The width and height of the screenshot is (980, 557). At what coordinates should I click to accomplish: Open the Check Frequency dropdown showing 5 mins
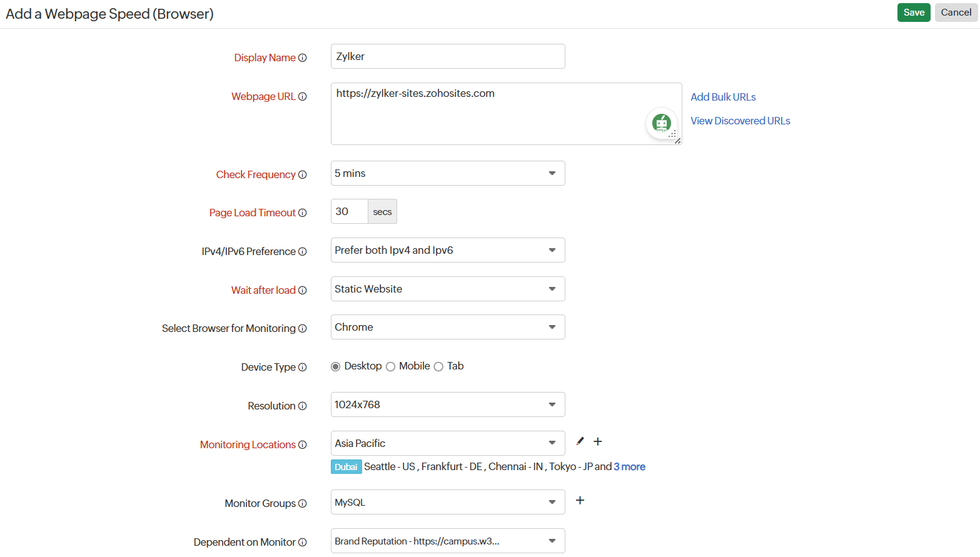pyautogui.click(x=447, y=173)
